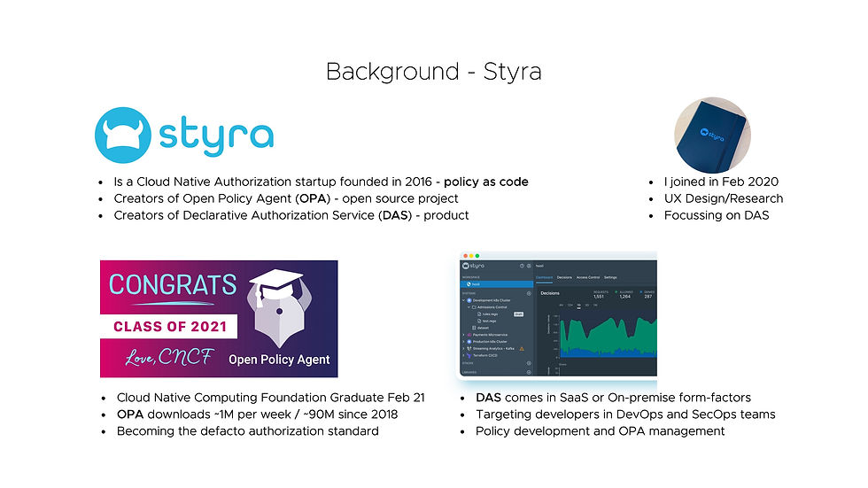
Task: Expand the Production k8s Cluster system
Action: (x=463, y=341)
